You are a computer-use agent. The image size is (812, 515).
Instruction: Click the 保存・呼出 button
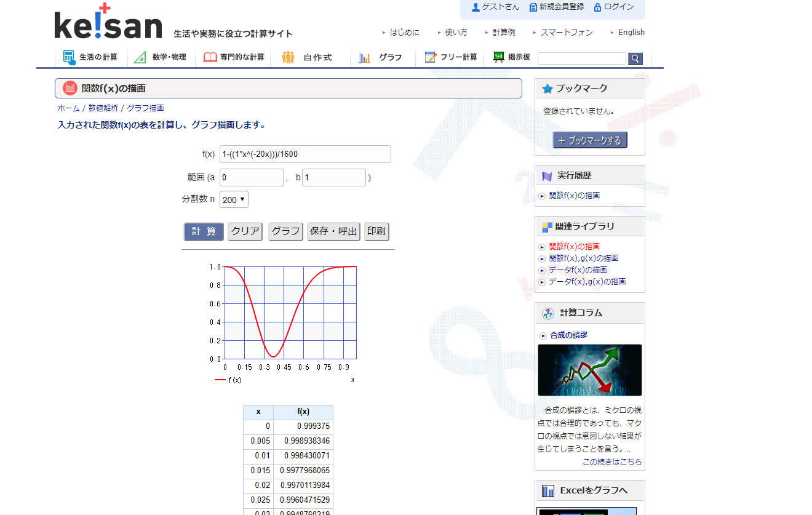pos(333,231)
